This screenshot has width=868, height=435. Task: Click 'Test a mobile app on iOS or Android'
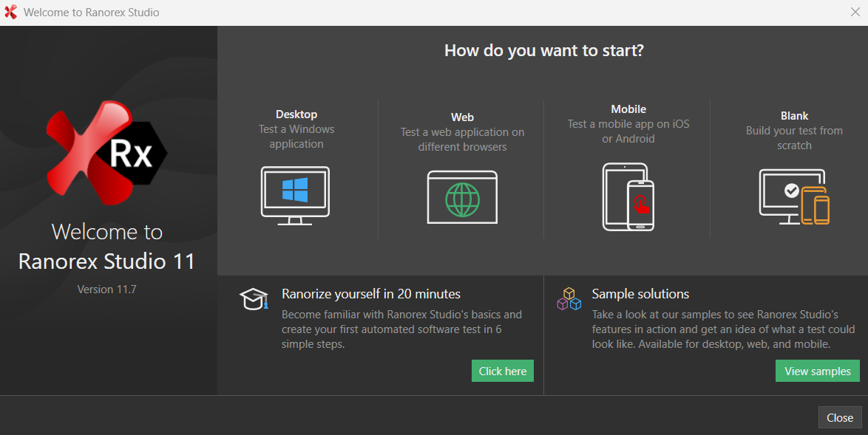(628, 131)
